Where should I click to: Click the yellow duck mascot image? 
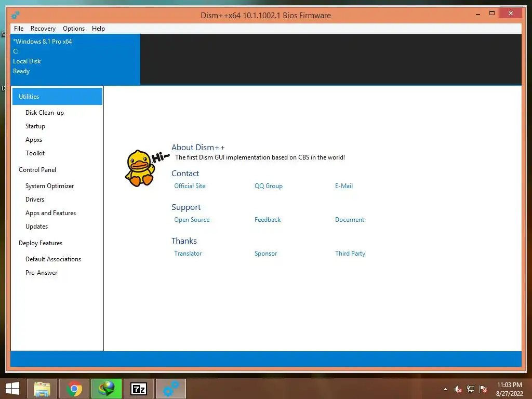[140, 168]
